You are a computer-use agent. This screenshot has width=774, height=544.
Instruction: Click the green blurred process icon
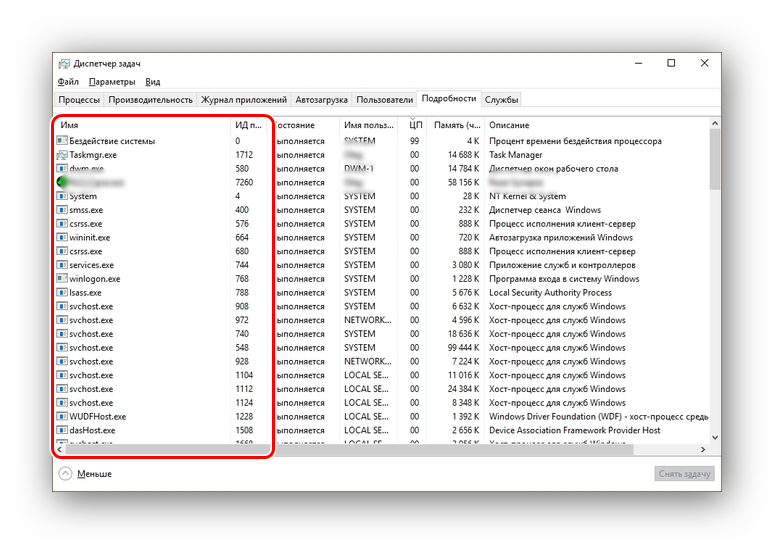point(62,182)
